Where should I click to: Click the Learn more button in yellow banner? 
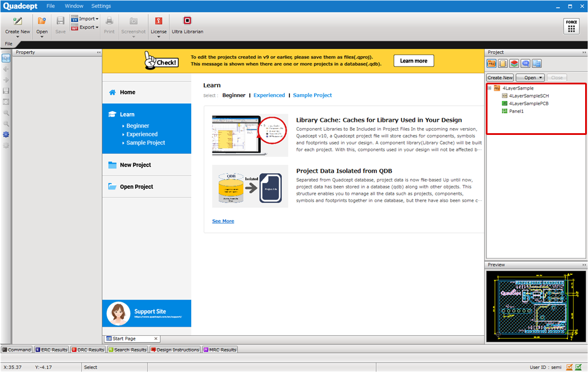tap(413, 60)
